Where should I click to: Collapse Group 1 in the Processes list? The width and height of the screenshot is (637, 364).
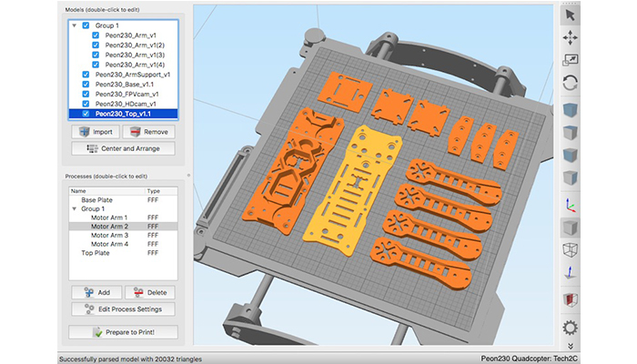pos(75,208)
